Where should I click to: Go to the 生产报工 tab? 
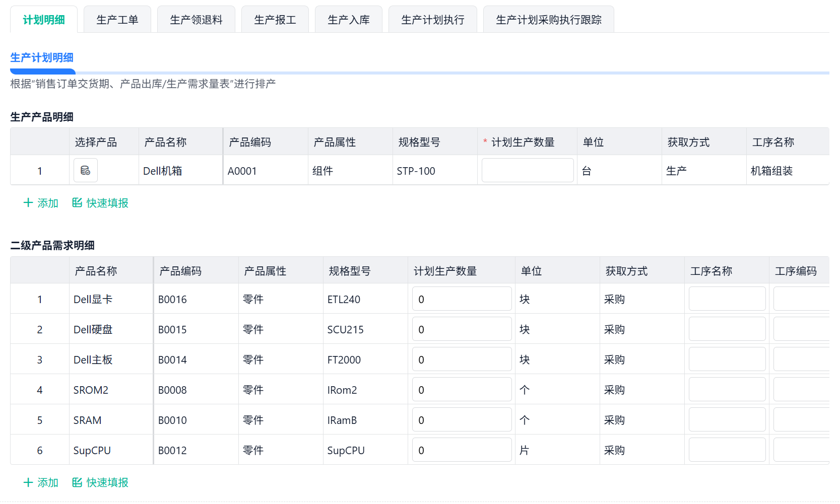275,20
